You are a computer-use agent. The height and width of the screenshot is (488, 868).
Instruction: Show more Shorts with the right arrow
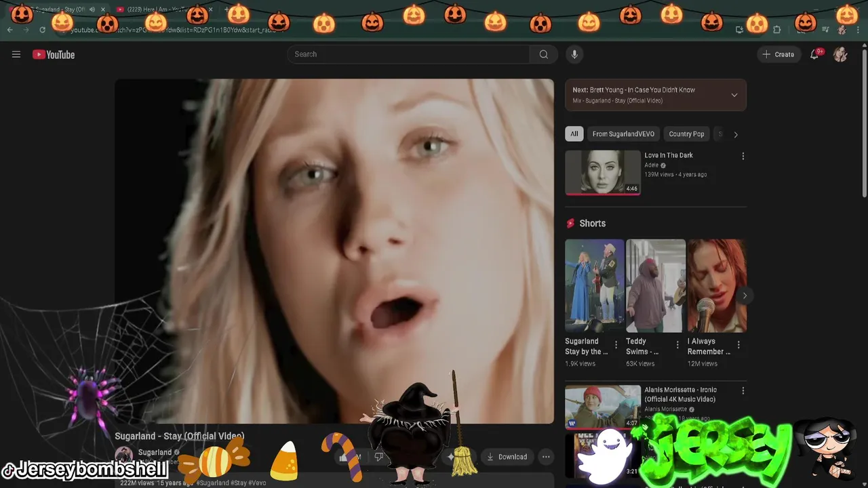pyautogui.click(x=745, y=296)
